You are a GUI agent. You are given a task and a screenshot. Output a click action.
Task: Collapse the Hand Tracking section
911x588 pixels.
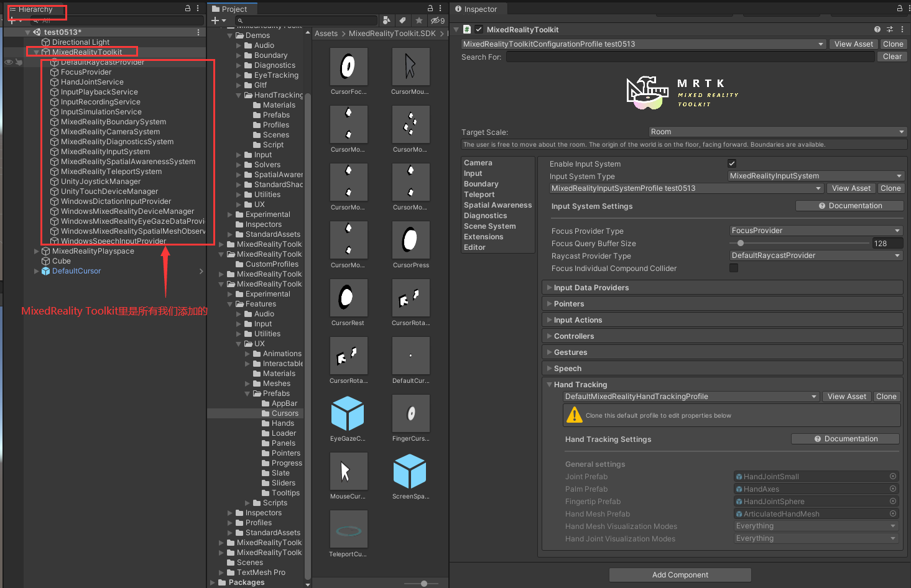[550, 384]
